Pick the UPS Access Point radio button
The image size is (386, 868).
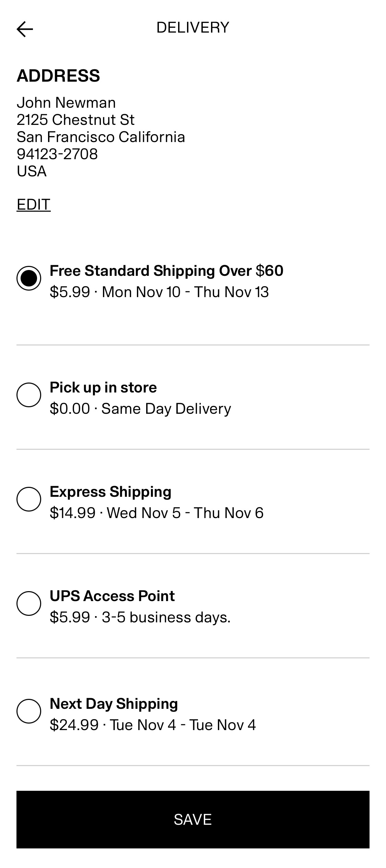pyautogui.click(x=29, y=603)
